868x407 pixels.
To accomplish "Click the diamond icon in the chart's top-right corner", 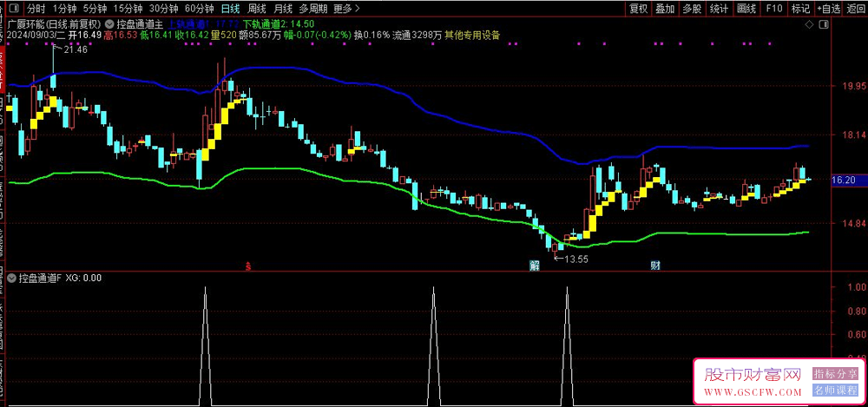I will [x=809, y=25].
